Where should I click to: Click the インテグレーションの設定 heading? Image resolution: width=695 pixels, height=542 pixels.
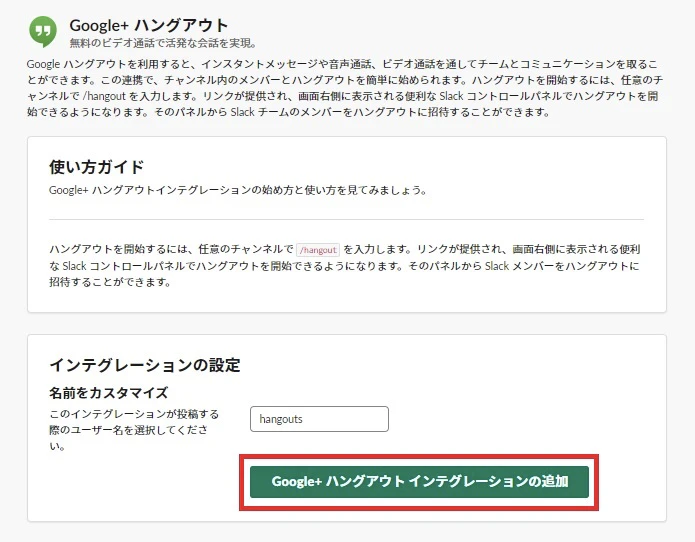pyautogui.click(x=144, y=365)
